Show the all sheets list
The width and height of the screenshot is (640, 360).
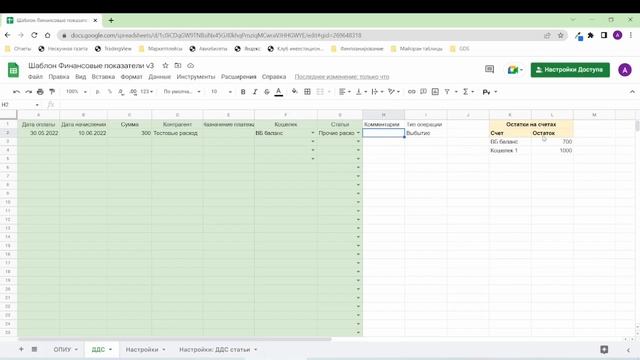point(34,349)
